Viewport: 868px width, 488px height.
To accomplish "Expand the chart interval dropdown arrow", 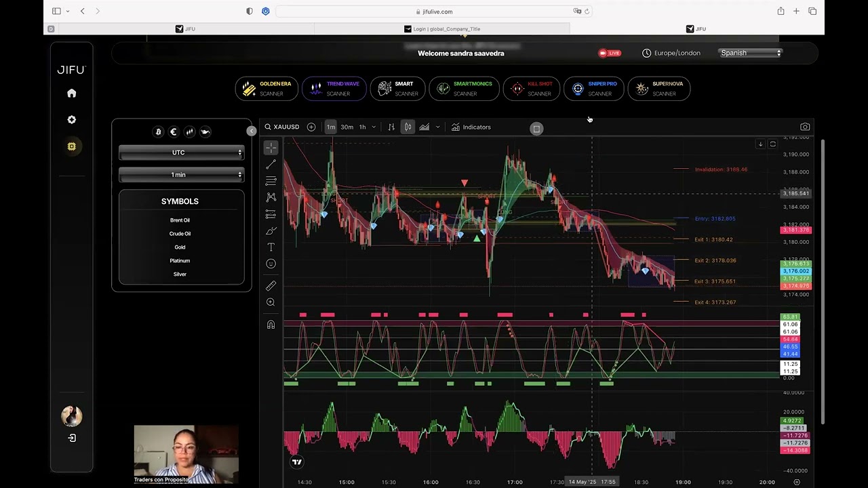I will pyautogui.click(x=374, y=127).
